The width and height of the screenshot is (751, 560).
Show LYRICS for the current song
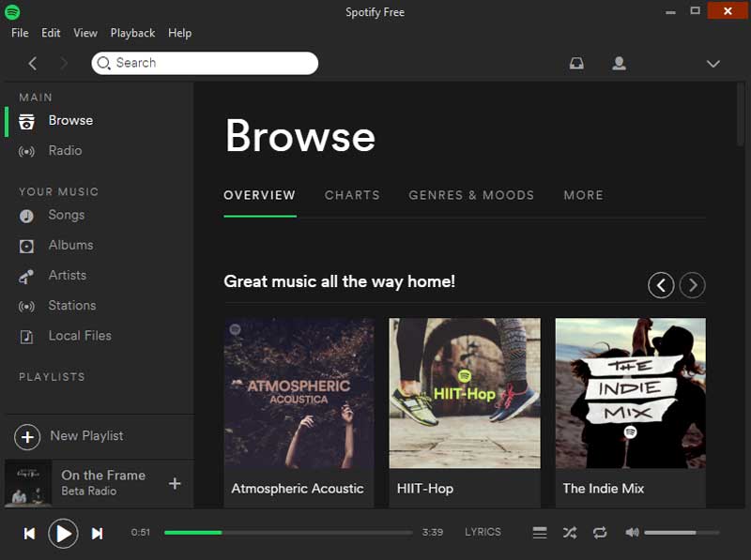[x=483, y=532]
